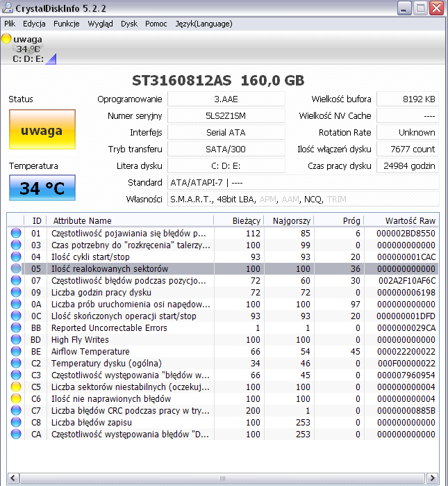Click the horizontal scrollbar thumb
The width and height of the screenshot is (448, 486).
click(222, 478)
